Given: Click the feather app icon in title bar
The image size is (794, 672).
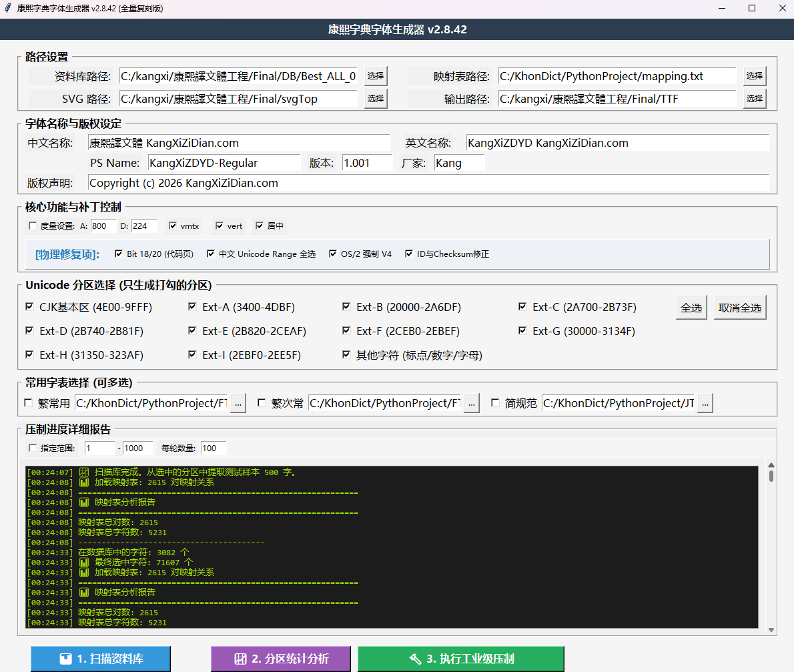Looking at the screenshot, I should pyautogui.click(x=8, y=9).
